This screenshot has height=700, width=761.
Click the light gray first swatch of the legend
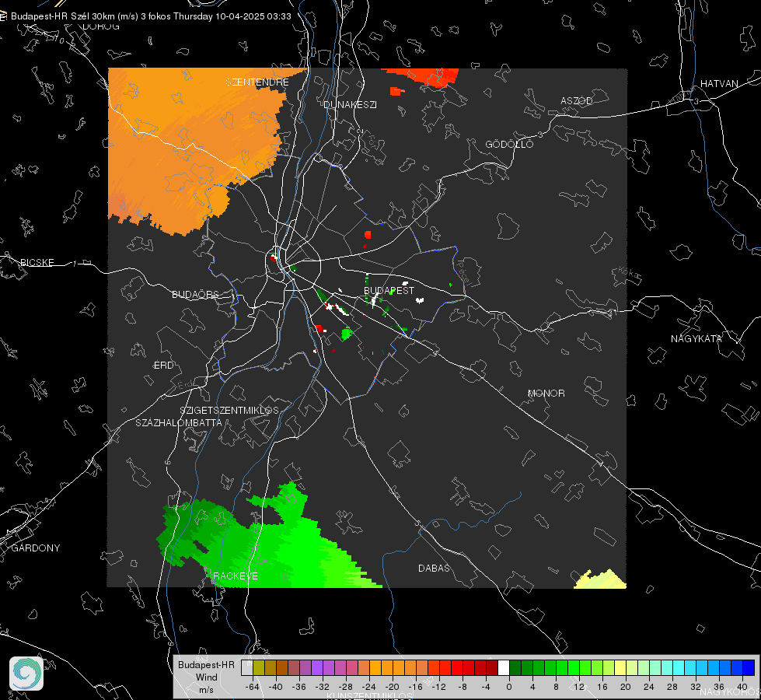[247, 667]
